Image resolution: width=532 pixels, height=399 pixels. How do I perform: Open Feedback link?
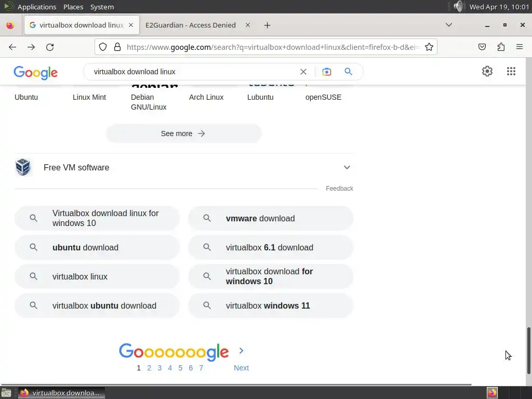pyautogui.click(x=339, y=188)
